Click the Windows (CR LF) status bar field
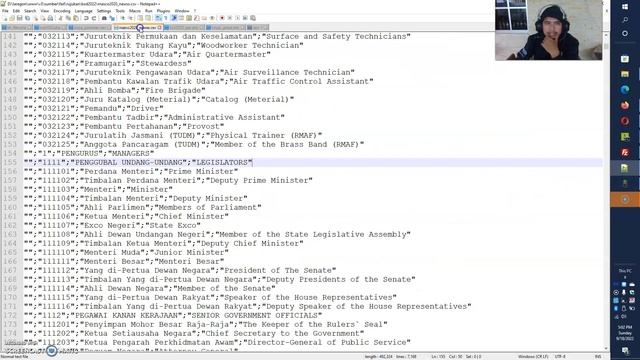The image size is (640, 360). [533, 357]
